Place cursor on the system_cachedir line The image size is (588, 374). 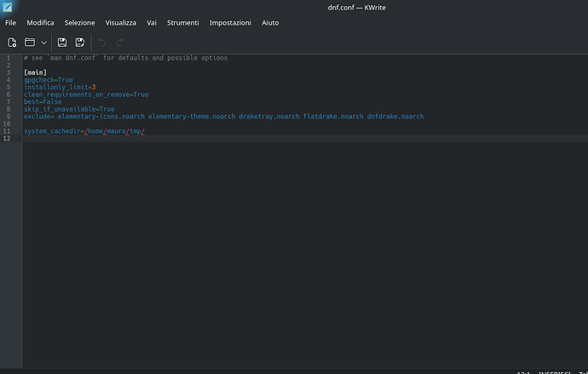(85, 131)
